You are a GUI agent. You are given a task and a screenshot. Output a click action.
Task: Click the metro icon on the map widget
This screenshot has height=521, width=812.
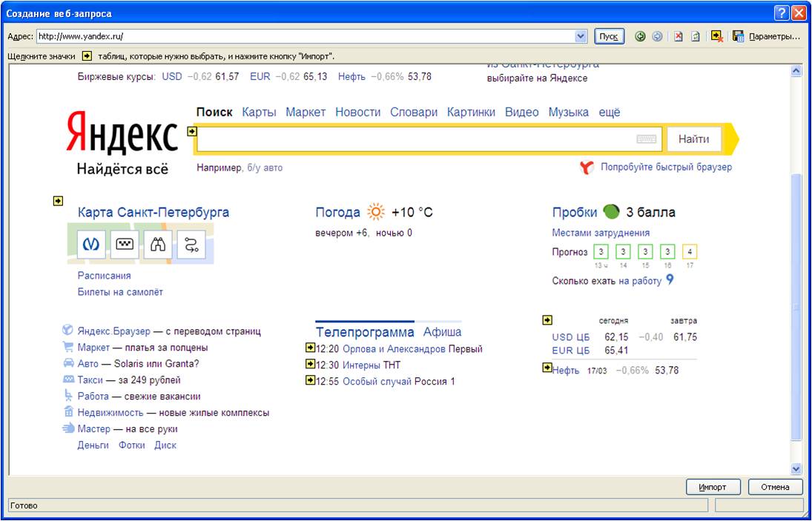92,245
